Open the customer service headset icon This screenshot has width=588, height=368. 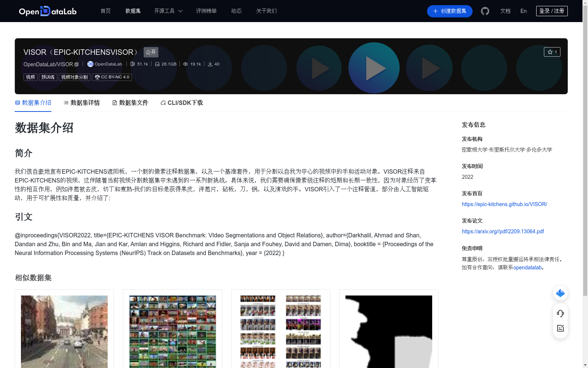[560, 313]
